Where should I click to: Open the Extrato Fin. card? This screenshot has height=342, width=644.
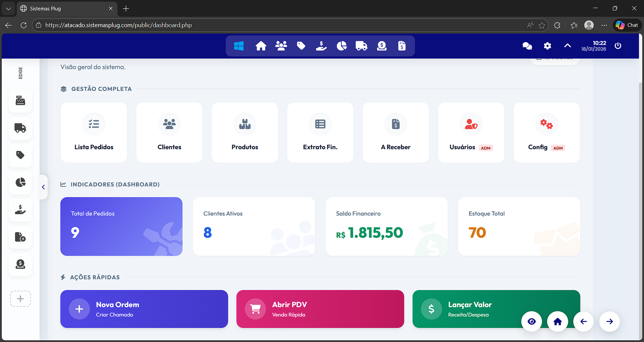tap(320, 132)
